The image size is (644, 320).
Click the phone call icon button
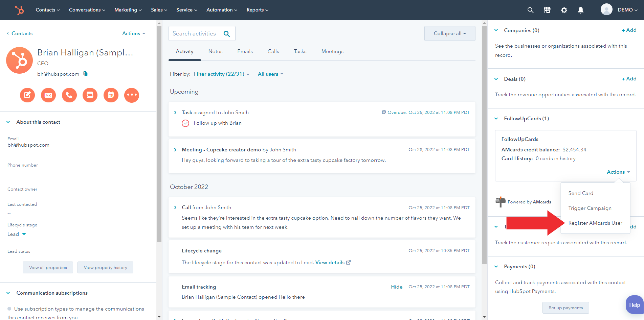[69, 95]
